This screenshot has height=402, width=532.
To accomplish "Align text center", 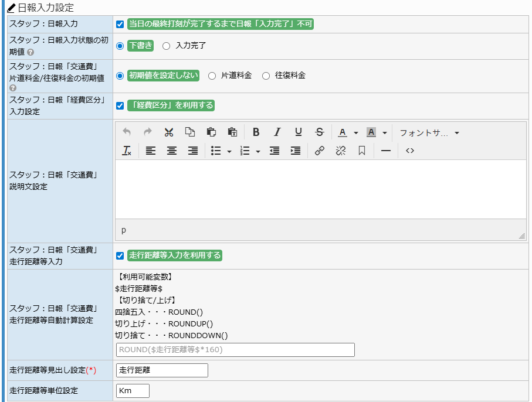I will [172, 151].
